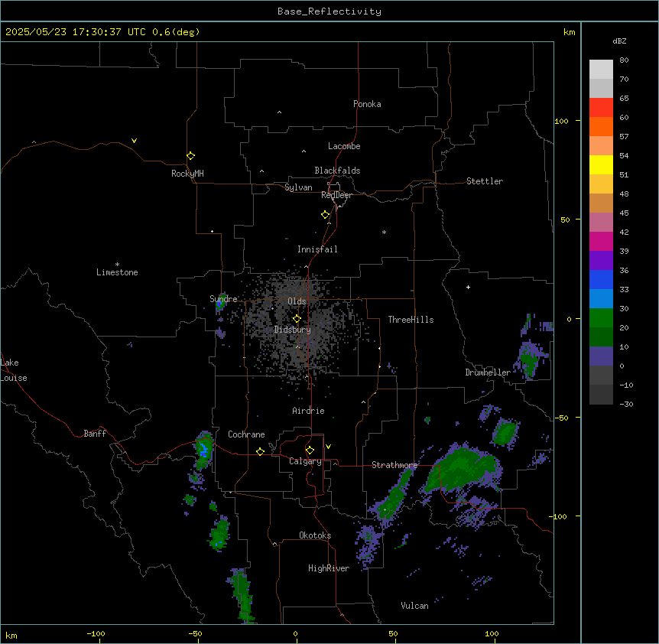The image size is (659, 644).
Task: Pick the yellow 54-51 dBZ legend color
Action: tap(601, 164)
